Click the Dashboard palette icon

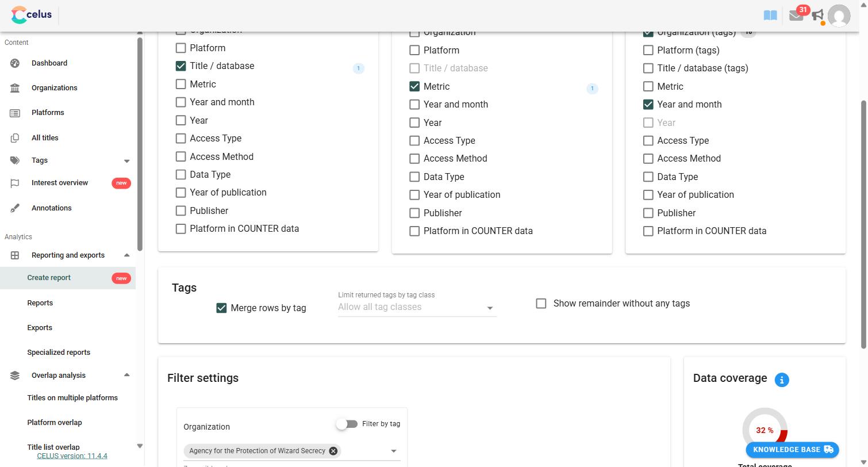tap(15, 63)
